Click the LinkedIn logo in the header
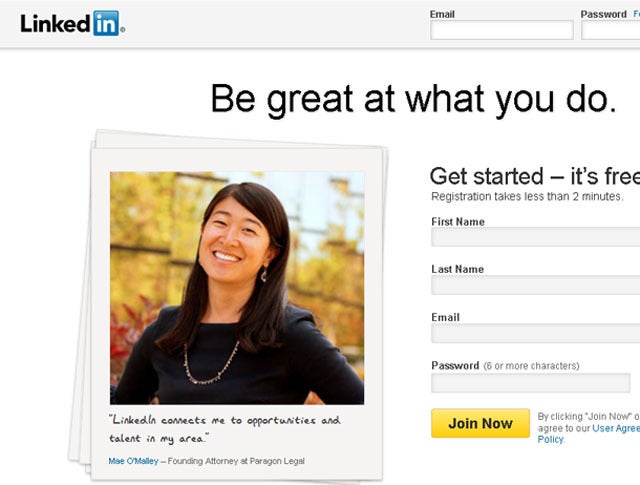640x485 pixels. click(x=73, y=23)
